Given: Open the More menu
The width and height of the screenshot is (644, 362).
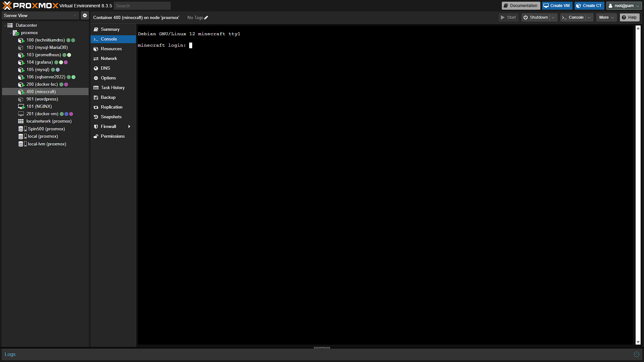Looking at the screenshot, I should pyautogui.click(x=606, y=17).
